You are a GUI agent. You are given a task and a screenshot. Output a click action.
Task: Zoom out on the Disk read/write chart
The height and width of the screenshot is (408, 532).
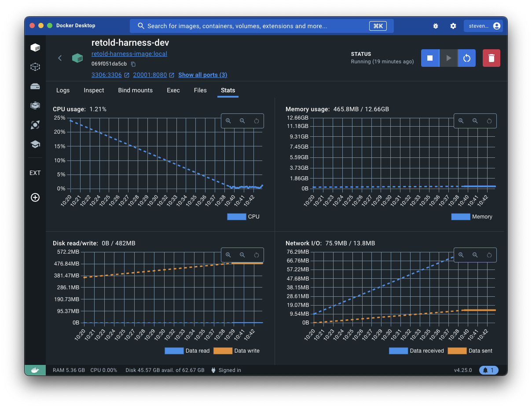pos(242,255)
